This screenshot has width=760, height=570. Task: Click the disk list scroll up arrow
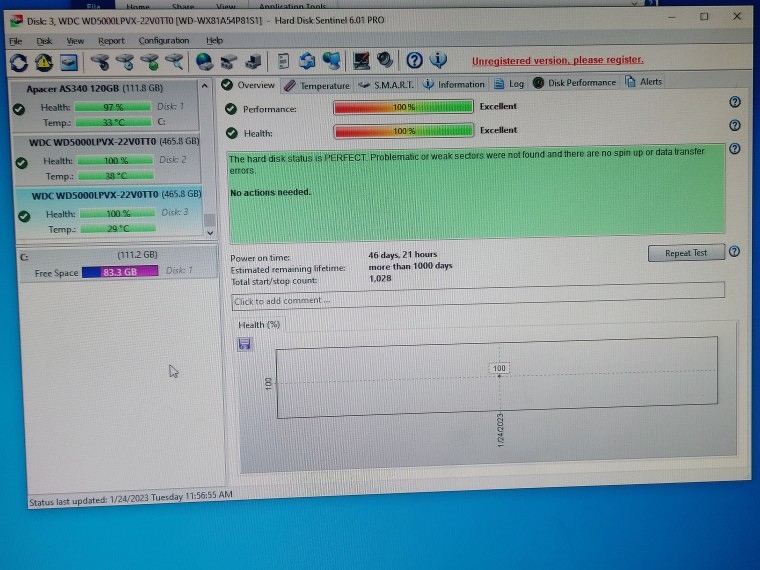pos(205,86)
